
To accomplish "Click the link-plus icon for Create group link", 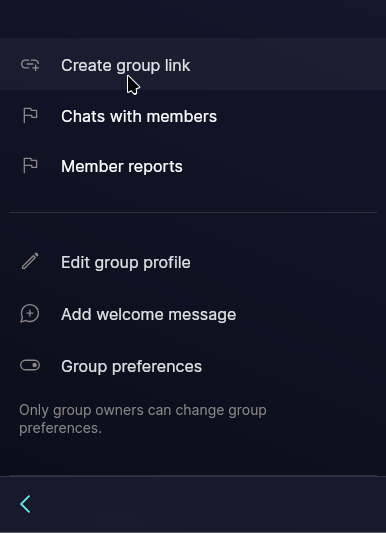I will 30,65.
